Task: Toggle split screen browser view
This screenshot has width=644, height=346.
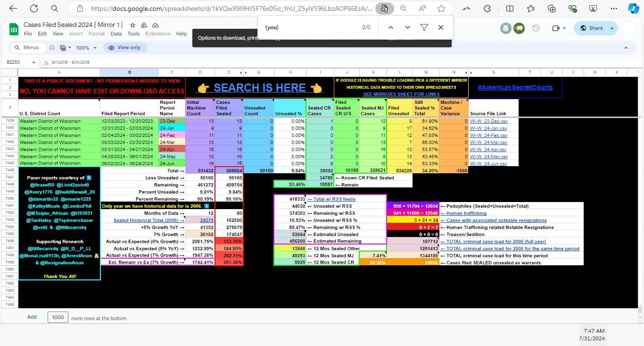Action: tap(510, 8)
